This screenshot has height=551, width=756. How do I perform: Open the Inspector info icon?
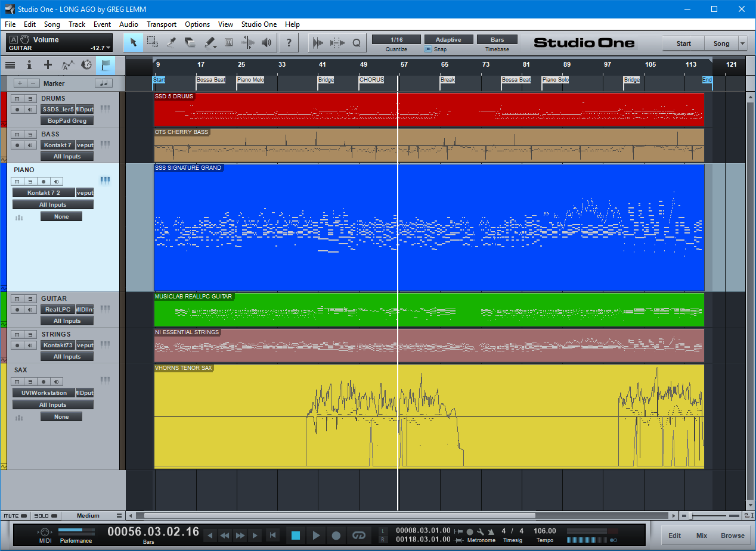tap(29, 65)
